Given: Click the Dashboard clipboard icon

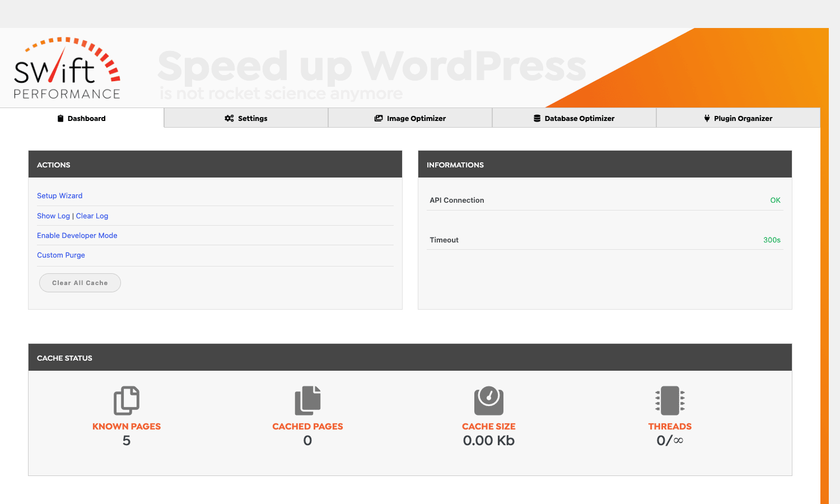Looking at the screenshot, I should (60, 118).
